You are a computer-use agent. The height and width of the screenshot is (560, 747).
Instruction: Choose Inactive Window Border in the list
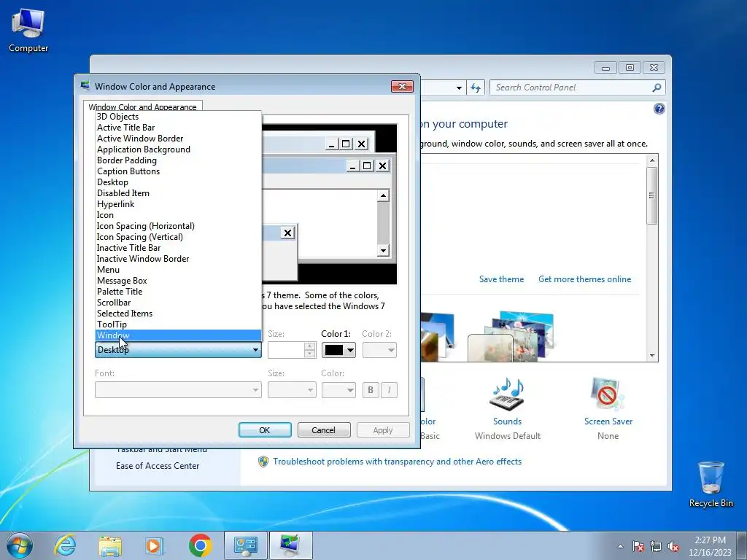(x=178, y=259)
